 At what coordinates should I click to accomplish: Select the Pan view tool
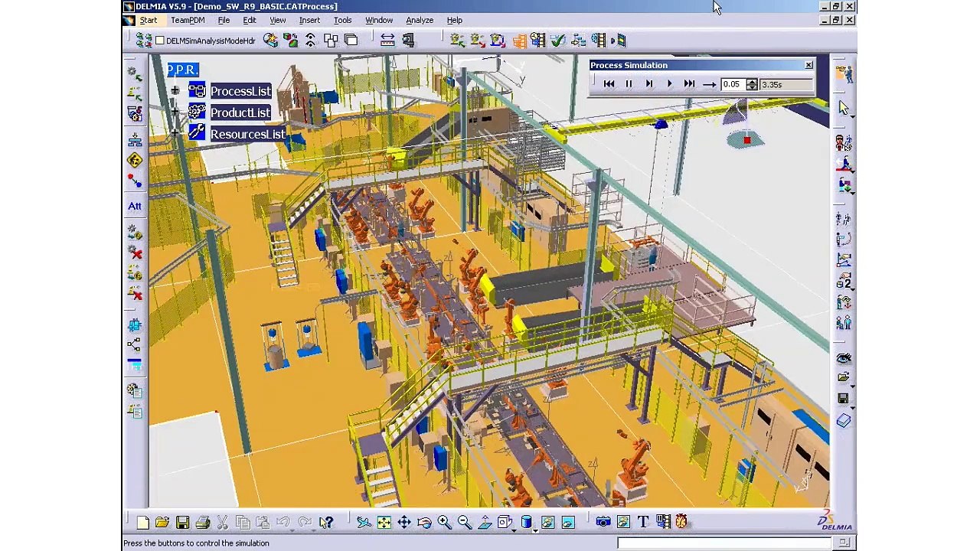click(403, 523)
